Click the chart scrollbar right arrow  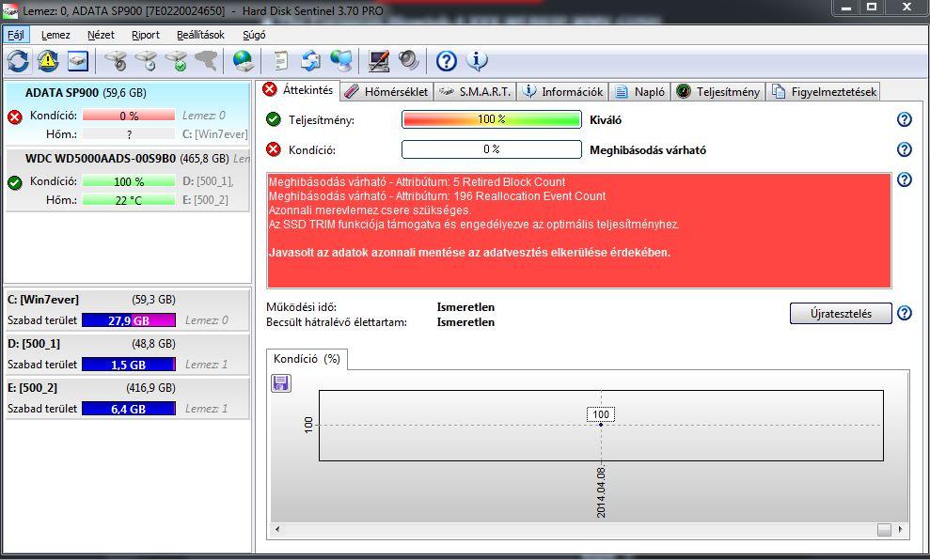pos(900,529)
